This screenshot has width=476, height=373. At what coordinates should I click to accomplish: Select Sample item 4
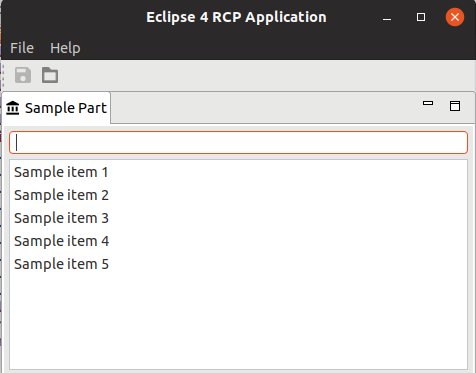pos(238,241)
